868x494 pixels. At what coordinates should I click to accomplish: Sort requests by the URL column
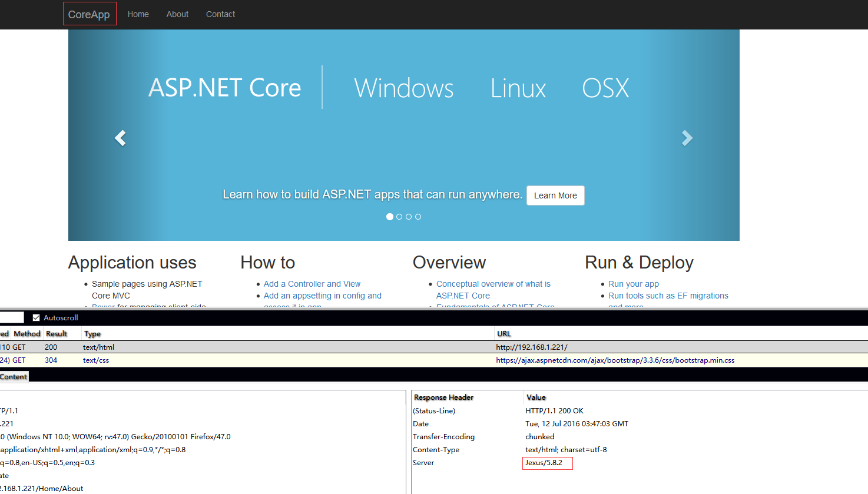[504, 334]
